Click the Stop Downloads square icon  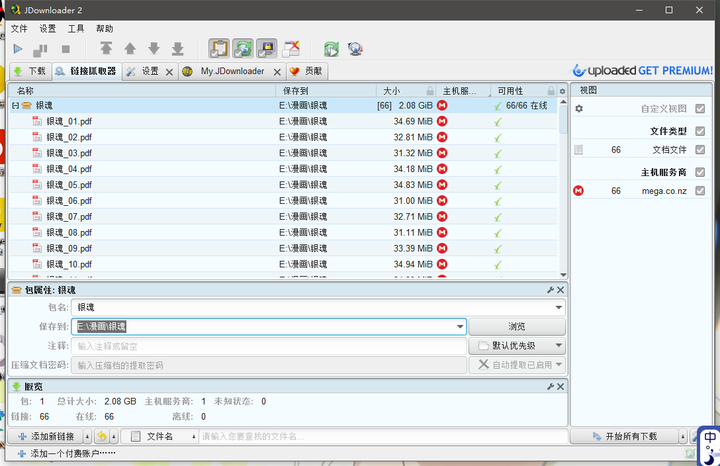click(66, 48)
